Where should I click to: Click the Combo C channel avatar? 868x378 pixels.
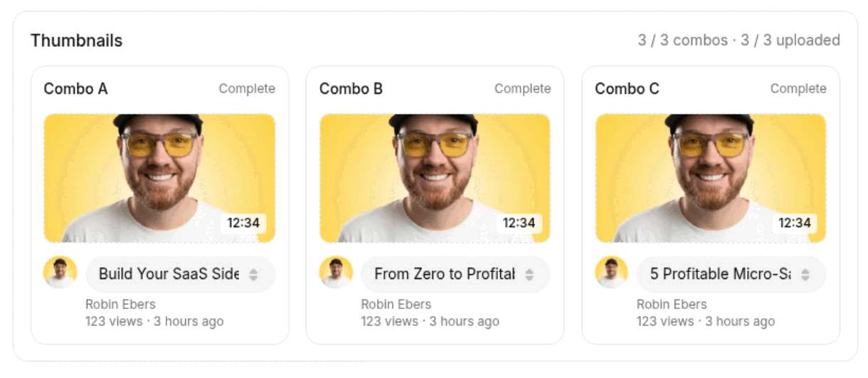(x=611, y=273)
